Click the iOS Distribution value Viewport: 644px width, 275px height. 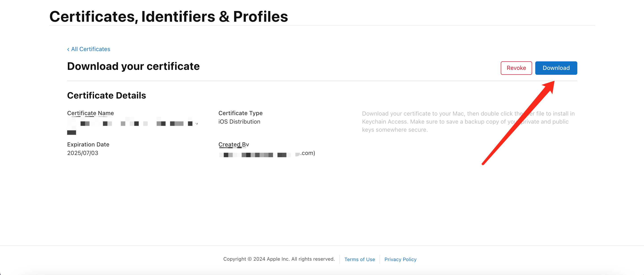click(x=239, y=122)
